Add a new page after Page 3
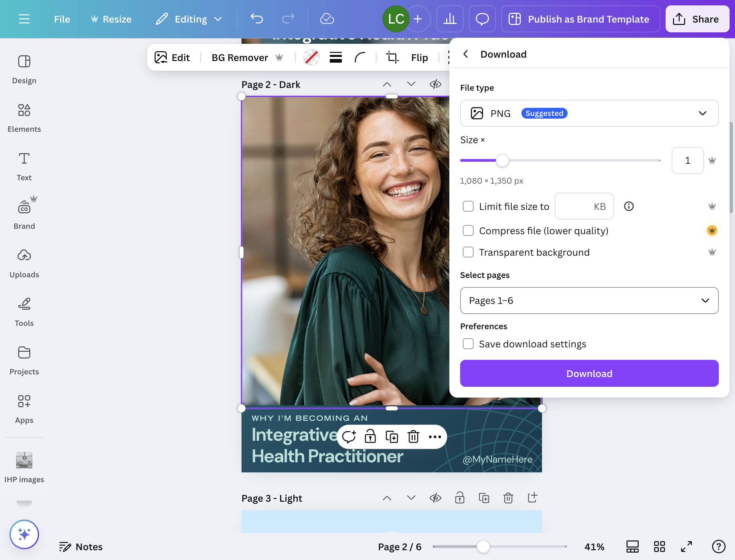The image size is (735, 560). point(533,497)
